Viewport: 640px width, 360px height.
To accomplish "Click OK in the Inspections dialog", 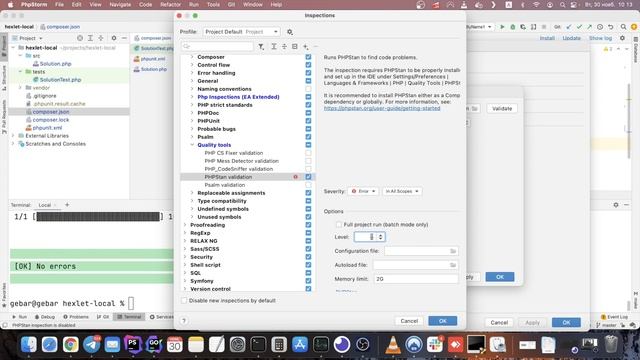I will tap(442, 321).
